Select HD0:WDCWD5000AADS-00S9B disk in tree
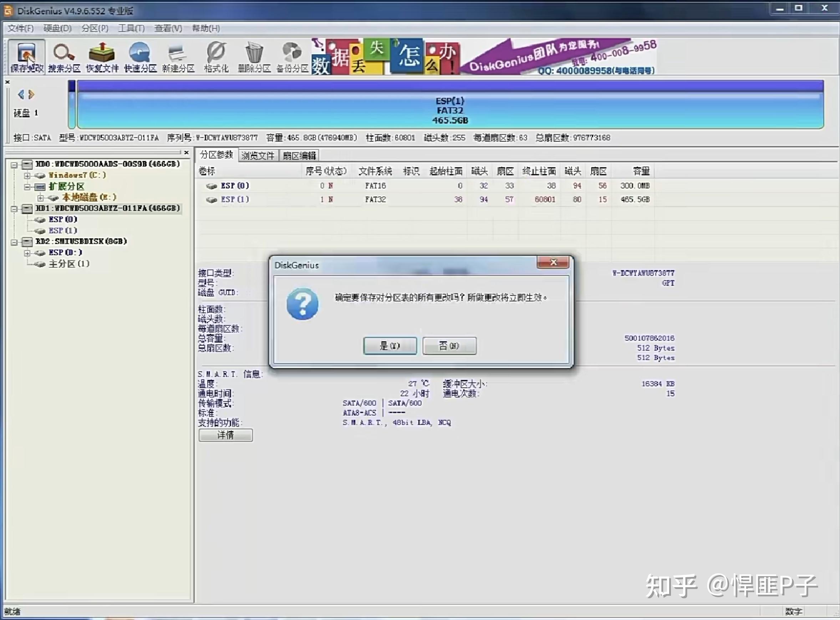 (x=107, y=164)
